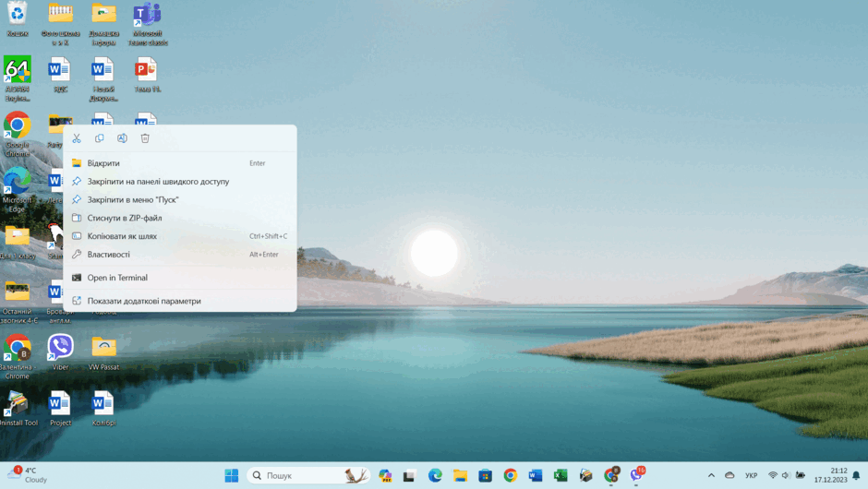Image resolution: width=868 pixels, height=489 pixels.
Task: Launch Chrome from the taskbar
Action: tap(511, 475)
